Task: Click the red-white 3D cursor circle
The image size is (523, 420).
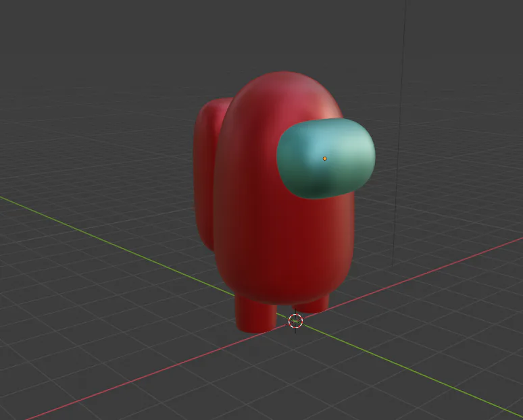Action: (295, 321)
